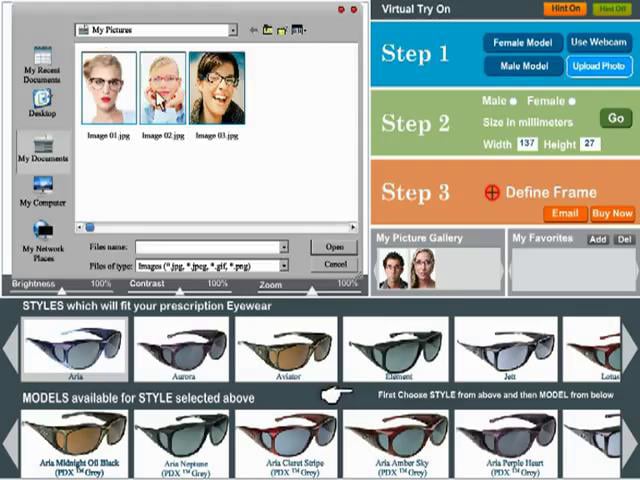The width and height of the screenshot is (640, 480).
Task: Create new folder icon in file dialog
Action: pyautogui.click(x=282, y=30)
